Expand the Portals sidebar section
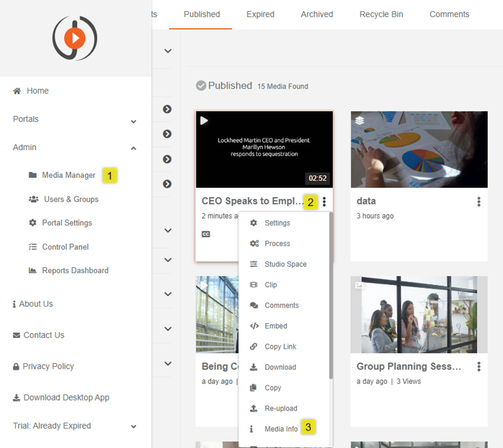 [134, 121]
